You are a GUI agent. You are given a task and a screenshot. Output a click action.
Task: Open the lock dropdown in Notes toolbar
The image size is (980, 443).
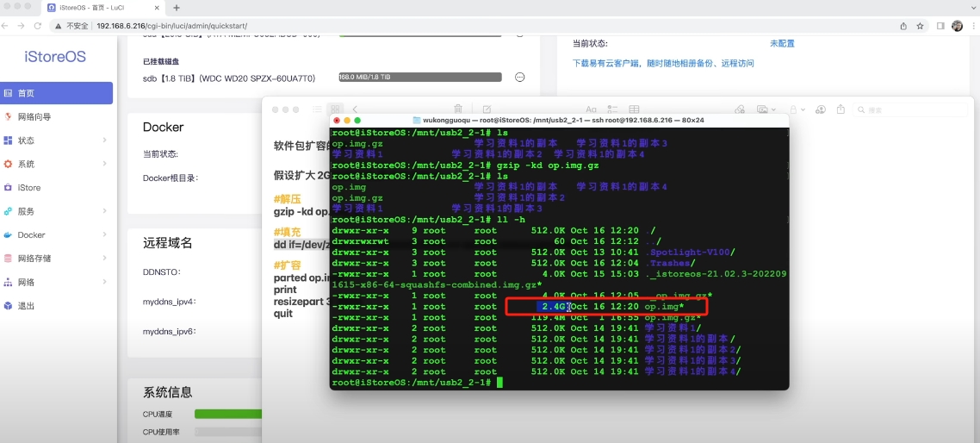797,109
